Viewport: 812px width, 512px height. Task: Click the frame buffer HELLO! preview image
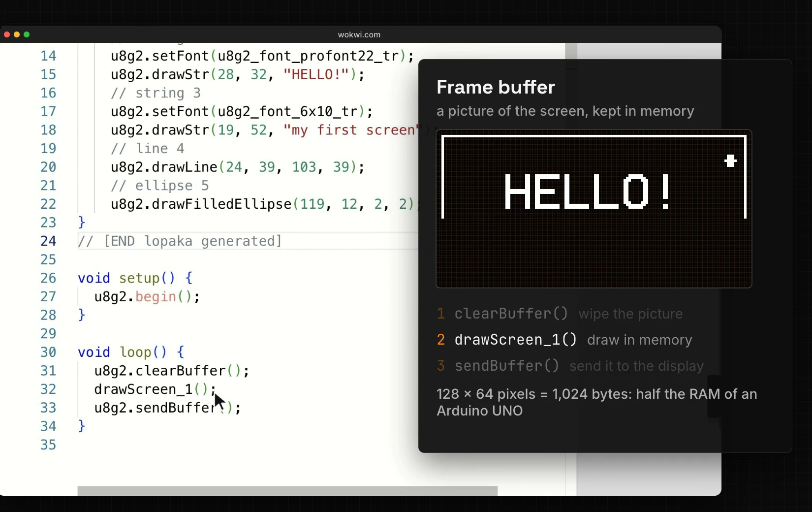(x=594, y=209)
